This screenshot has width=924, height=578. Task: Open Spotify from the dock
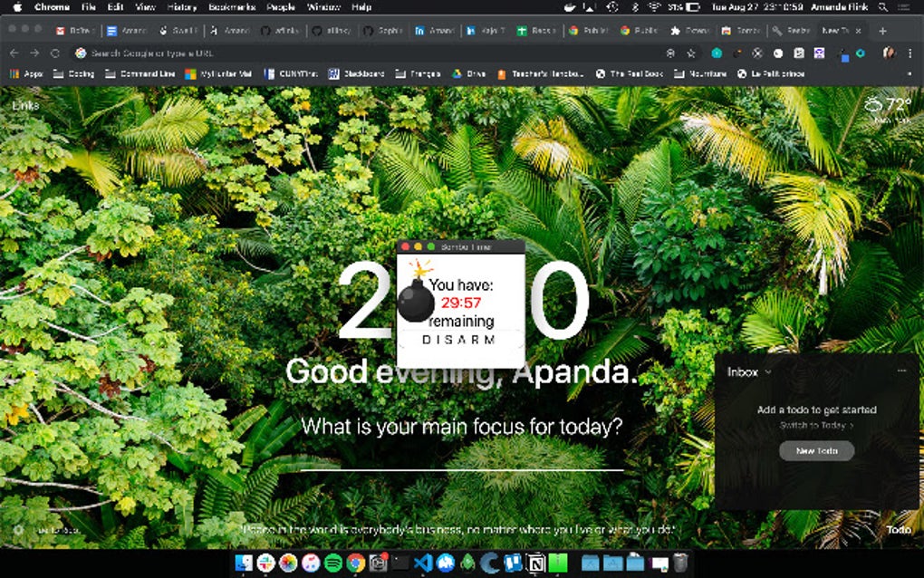click(x=331, y=563)
